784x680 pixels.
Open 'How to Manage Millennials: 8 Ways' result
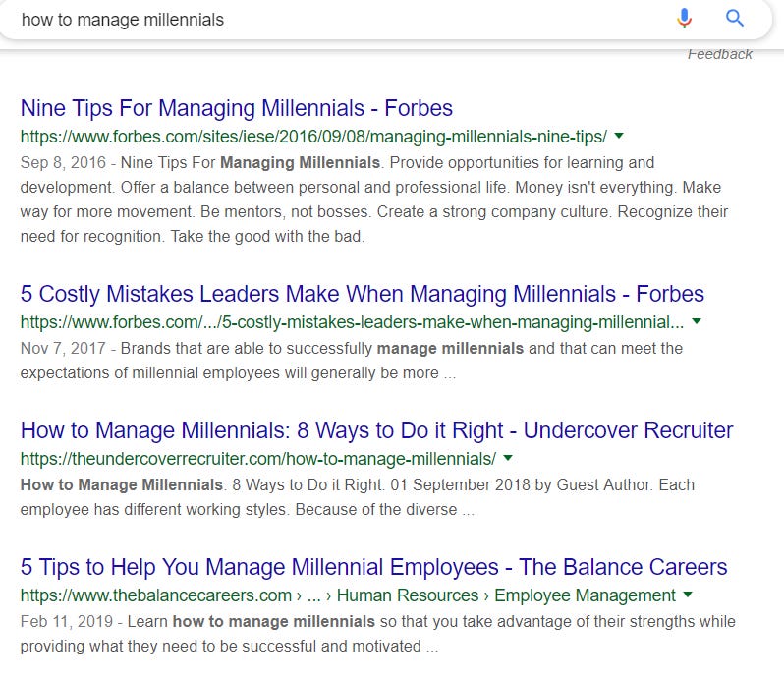(376, 430)
